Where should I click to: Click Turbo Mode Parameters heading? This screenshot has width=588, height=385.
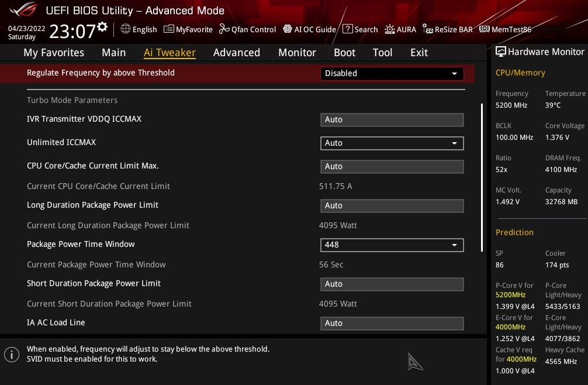click(72, 100)
